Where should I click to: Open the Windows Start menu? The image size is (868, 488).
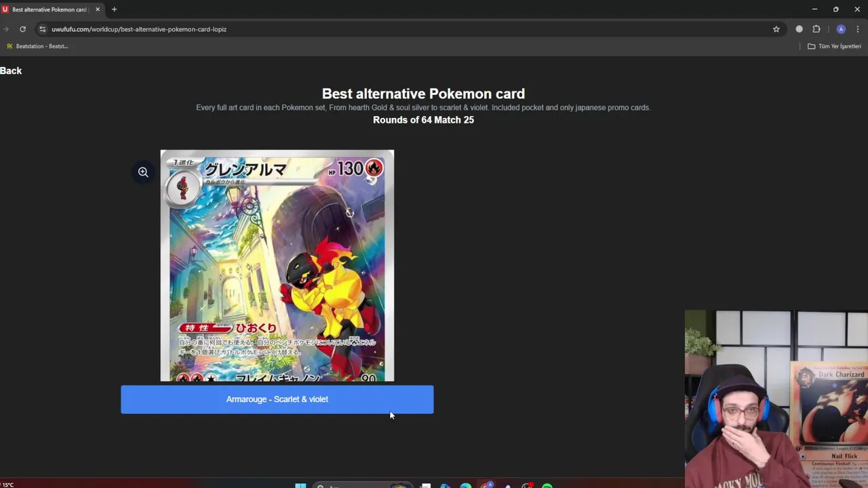click(x=300, y=485)
